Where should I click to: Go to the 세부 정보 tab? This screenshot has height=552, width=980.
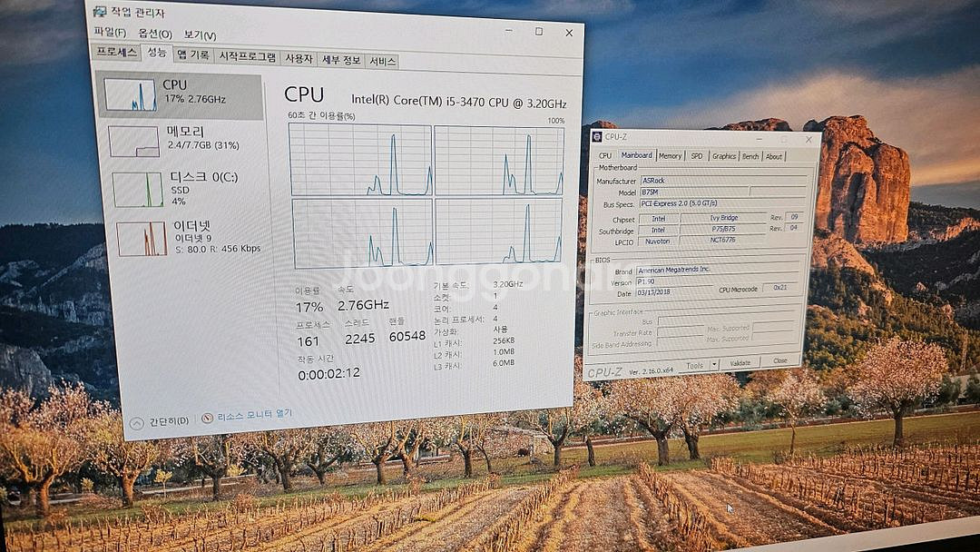(341, 60)
